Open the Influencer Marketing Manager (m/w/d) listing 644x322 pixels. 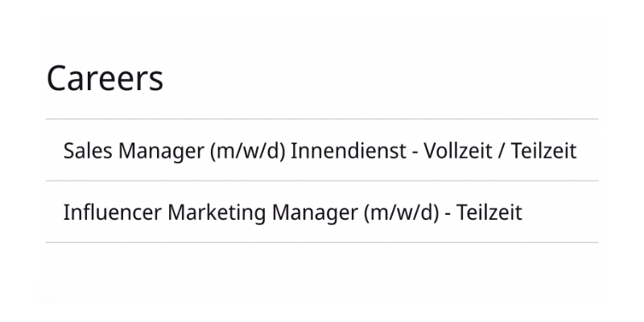[292, 213]
